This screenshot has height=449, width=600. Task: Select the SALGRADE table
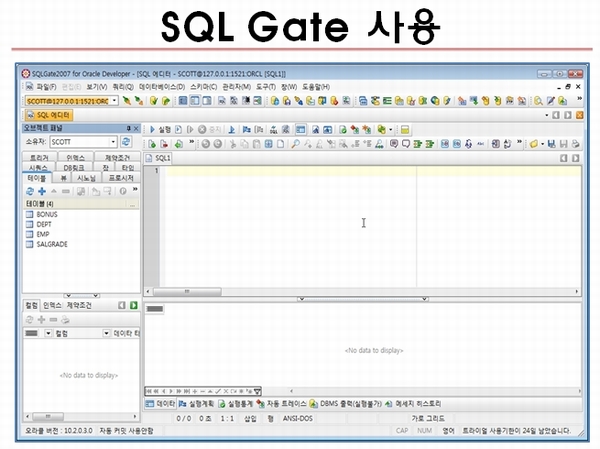point(52,244)
